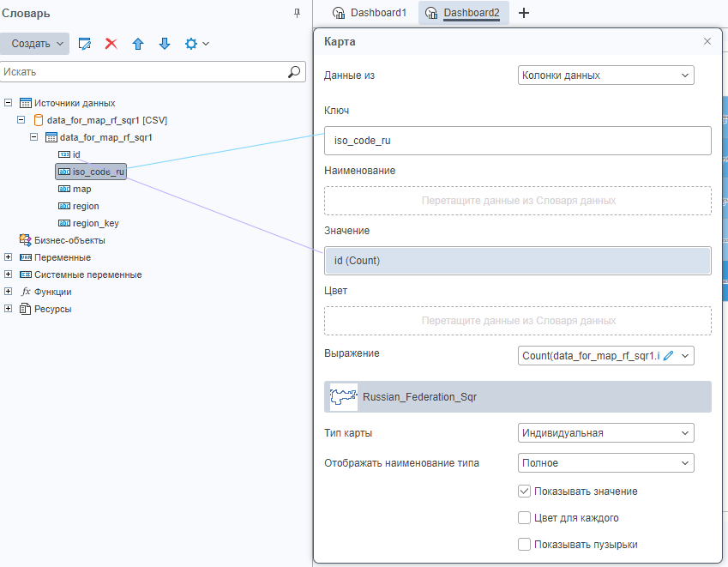Click the pencil edit icon in Выражение field

(669, 355)
